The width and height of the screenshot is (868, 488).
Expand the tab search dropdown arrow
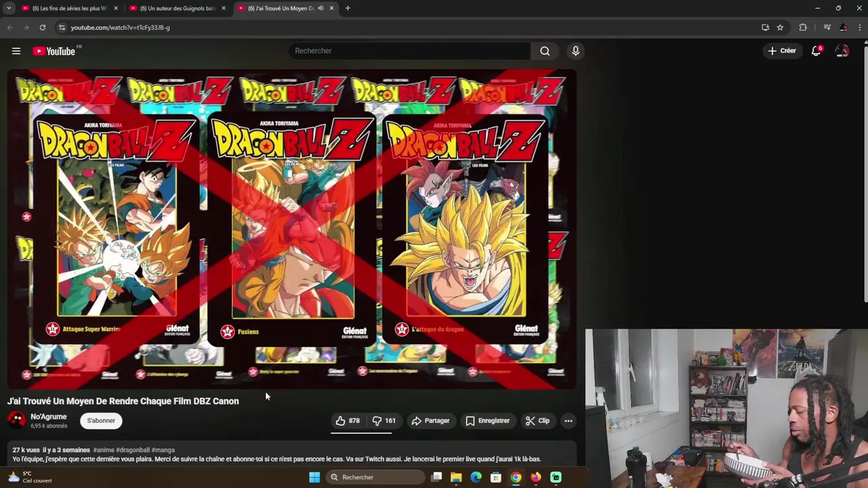[8, 8]
